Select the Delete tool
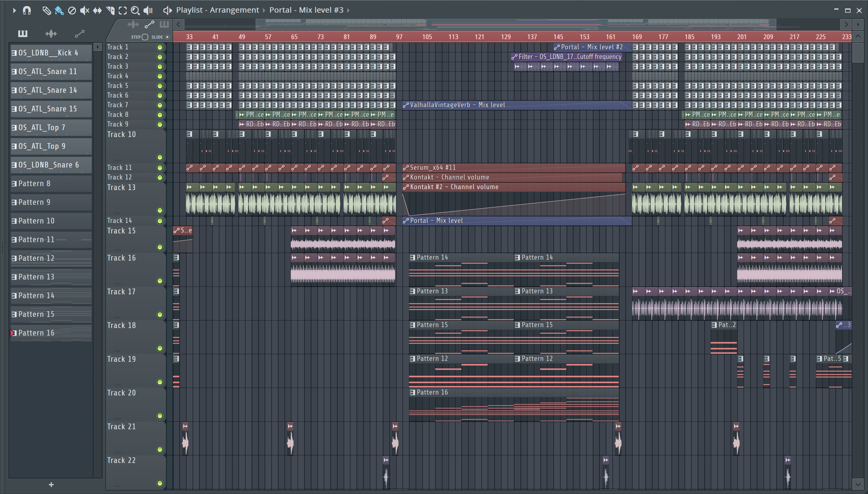 click(x=72, y=11)
